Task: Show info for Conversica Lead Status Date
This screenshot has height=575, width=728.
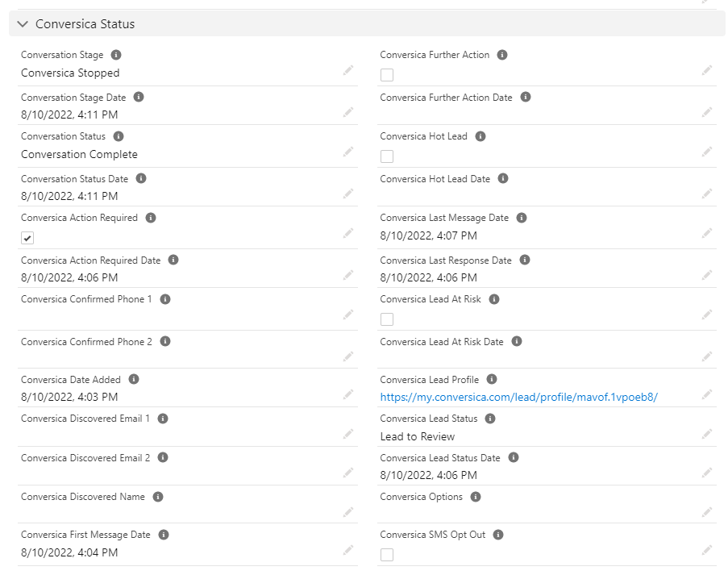Action: pyautogui.click(x=514, y=457)
